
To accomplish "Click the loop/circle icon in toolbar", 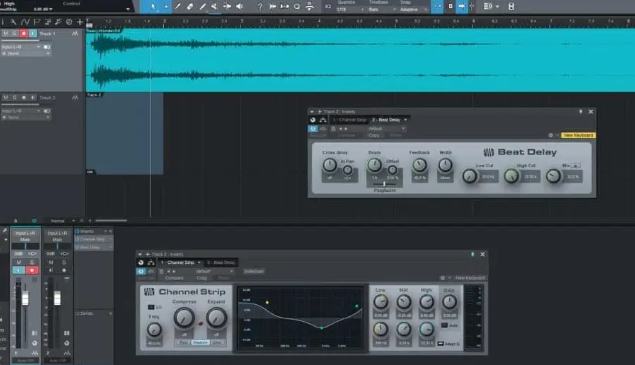I will click(296, 6).
